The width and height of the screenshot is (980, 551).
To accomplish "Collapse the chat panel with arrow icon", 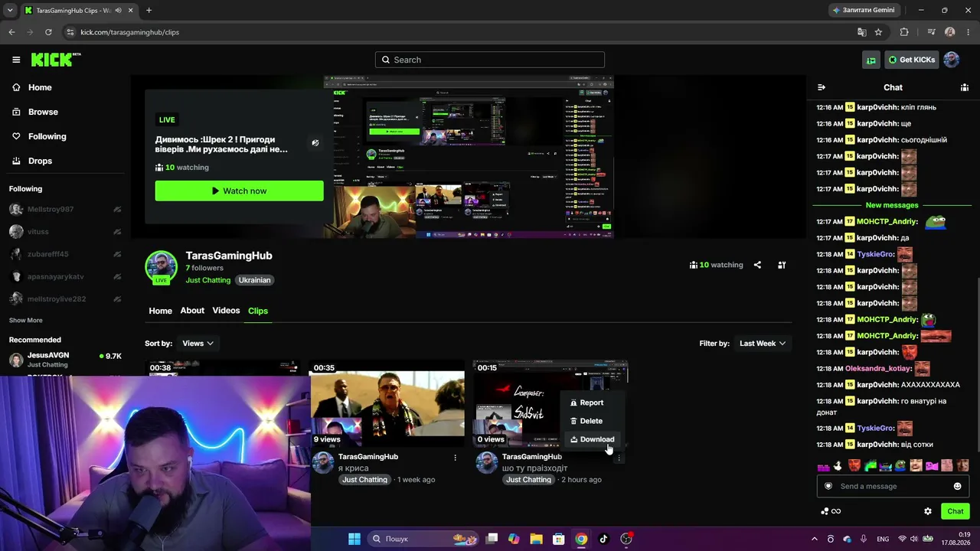I will (822, 87).
